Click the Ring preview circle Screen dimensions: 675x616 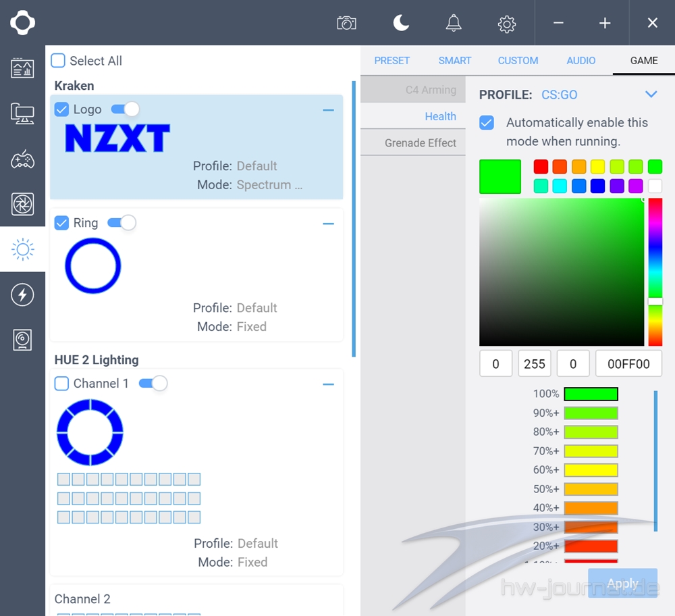[x=93, y=265]
